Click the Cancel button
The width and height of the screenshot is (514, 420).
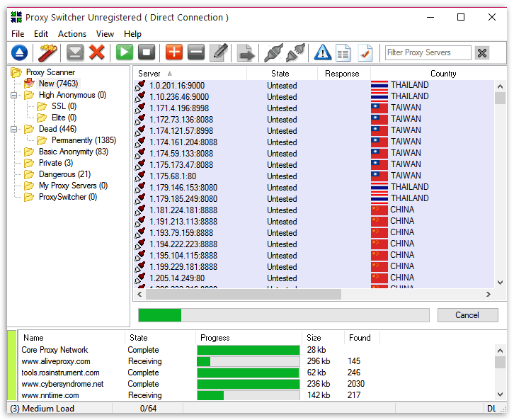point(467,315)
